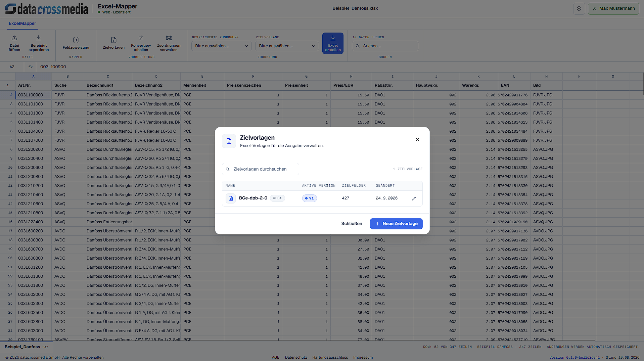644x361 pixels.
Task: Click cell 003L603000 in row 28
Action: click(x=33, y=331)
